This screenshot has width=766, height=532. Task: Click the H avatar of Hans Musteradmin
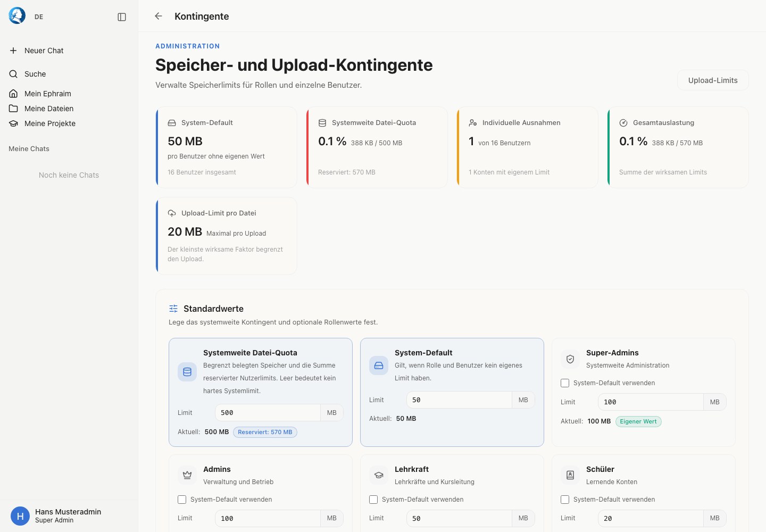(20, 516)
